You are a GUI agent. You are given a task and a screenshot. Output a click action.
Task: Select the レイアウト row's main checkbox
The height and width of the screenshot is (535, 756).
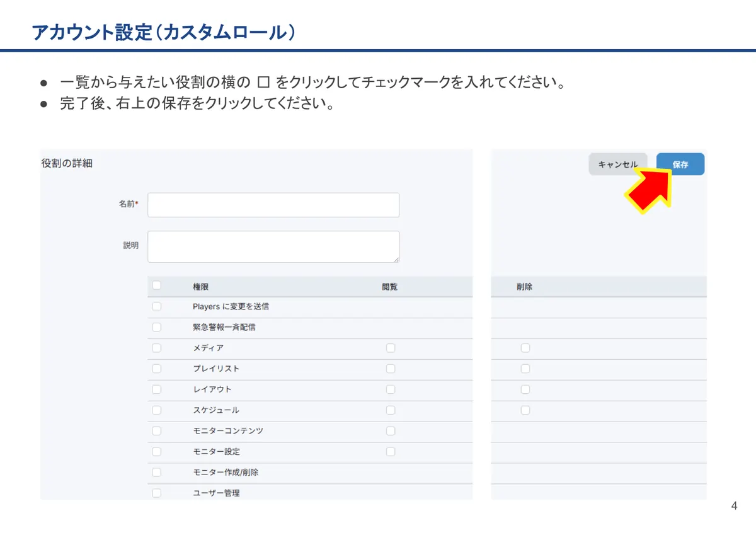[156, 389]
